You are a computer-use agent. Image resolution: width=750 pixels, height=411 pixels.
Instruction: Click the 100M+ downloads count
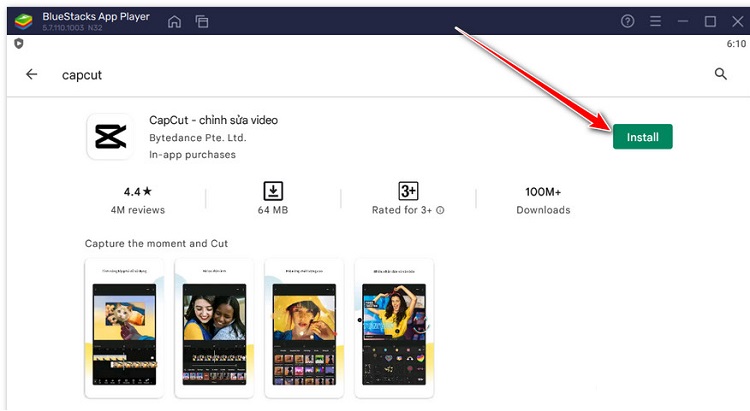point(543,192)
